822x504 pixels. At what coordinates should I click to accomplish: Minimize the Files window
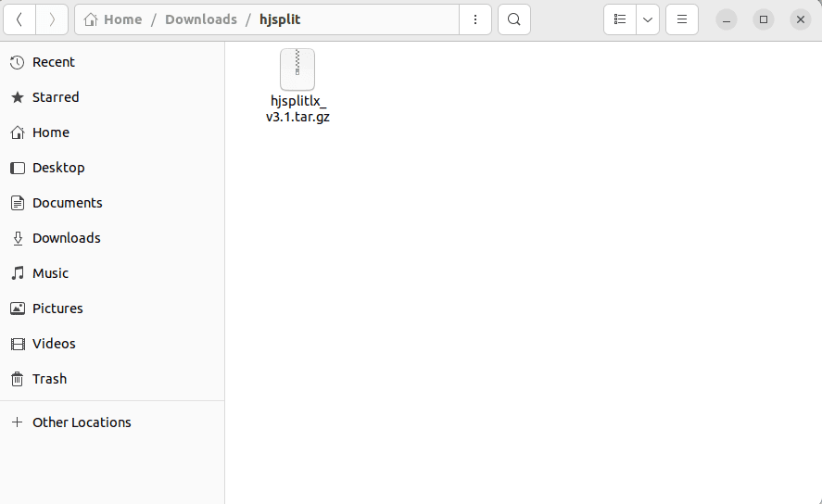point(727,19)
